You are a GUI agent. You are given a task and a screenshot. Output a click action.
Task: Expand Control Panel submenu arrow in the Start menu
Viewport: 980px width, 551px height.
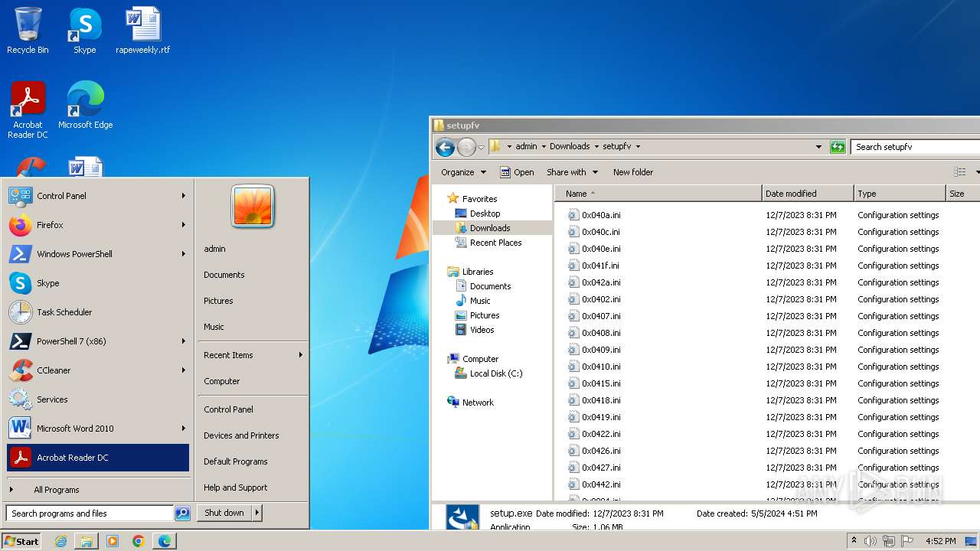(184, 196)
